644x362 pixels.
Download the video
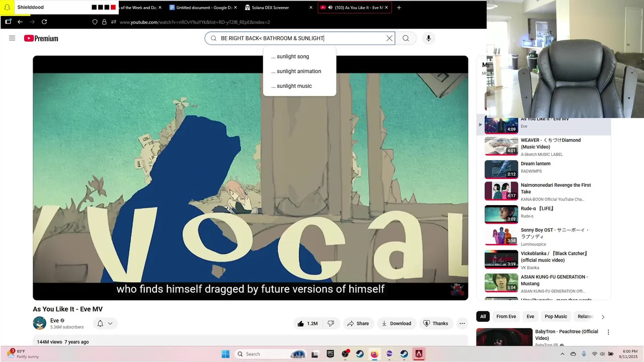click(396, 323)
